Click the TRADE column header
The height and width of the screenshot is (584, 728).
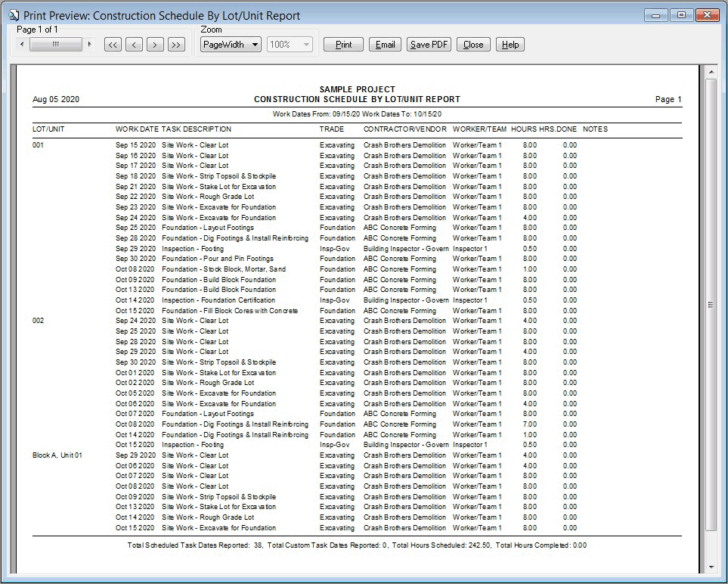coord(332,129)
